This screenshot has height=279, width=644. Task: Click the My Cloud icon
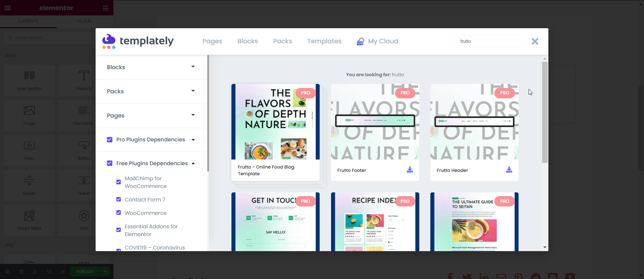point(360,41)
